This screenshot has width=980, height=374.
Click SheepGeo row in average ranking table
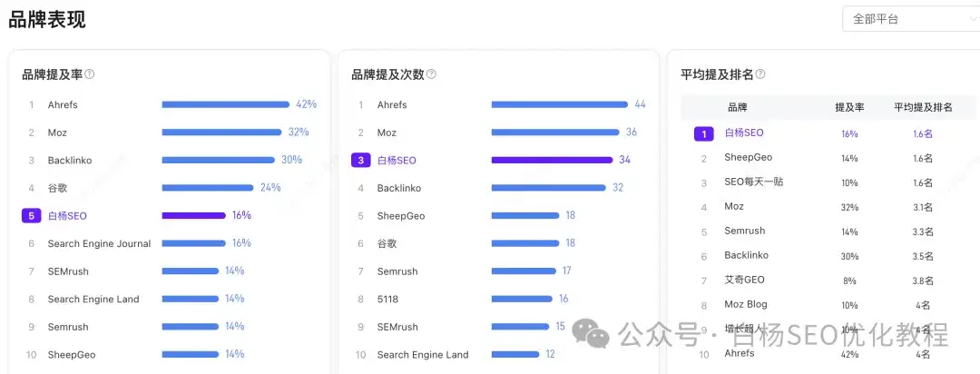click(748, 158)
